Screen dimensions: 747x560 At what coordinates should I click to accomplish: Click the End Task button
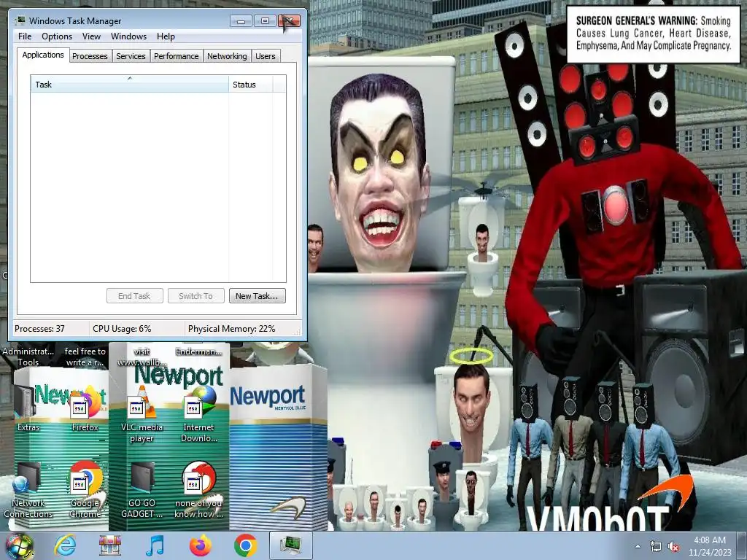pos(134,296)
